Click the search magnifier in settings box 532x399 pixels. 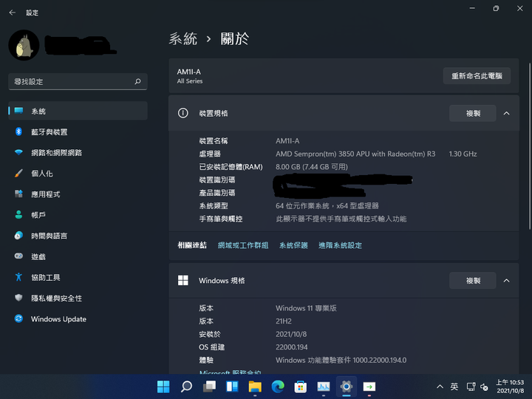pyautogui.click(x=137, y=82)
